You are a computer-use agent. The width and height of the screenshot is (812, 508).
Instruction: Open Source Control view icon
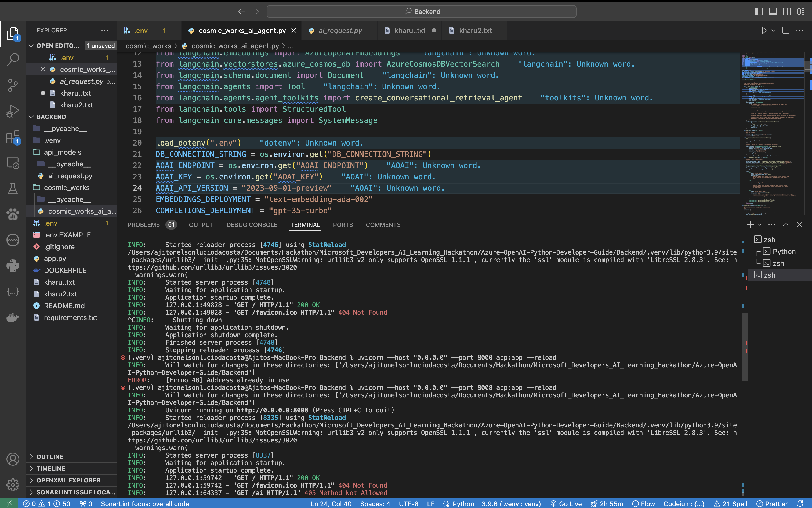13,85
